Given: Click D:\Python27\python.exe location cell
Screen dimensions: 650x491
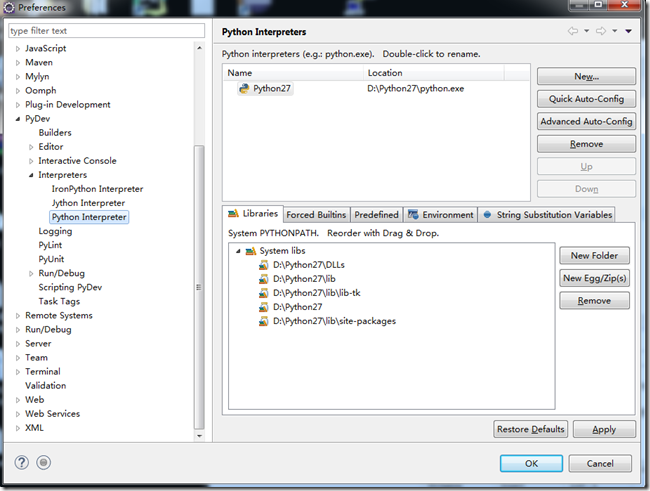Looking at the screenshot, I should click(415, 88).
